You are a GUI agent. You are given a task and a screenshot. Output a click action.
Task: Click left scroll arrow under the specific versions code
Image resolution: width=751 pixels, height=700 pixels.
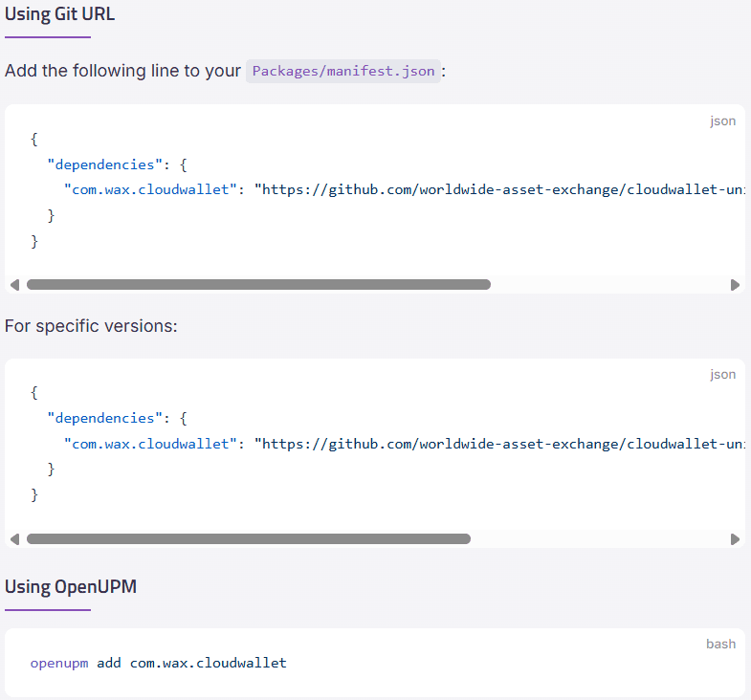click(x=13, y=539)
